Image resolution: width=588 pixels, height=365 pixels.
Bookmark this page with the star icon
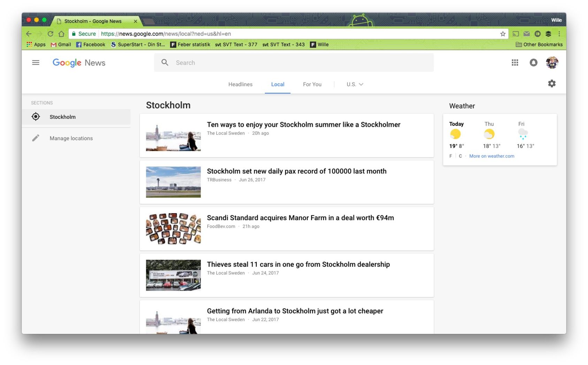click(x=503, y=34)
